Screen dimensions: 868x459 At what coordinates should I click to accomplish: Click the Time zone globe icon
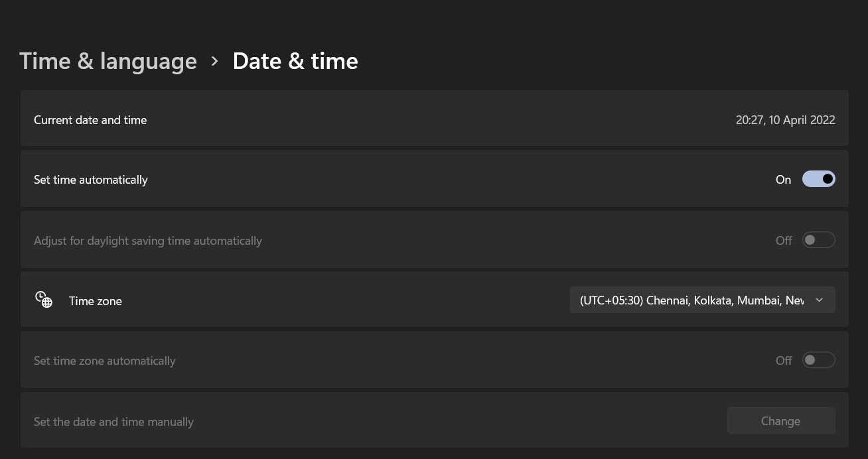click(x=43, y=300)
